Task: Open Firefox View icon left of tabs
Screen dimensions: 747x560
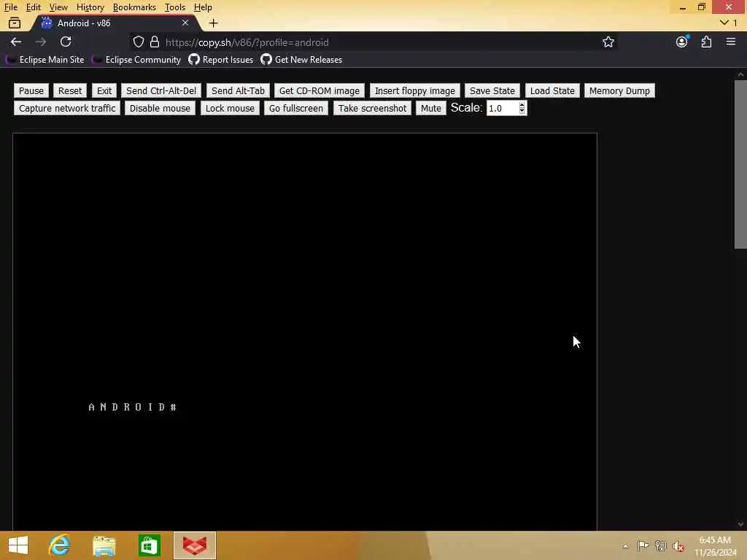Action: click(15, 23)
